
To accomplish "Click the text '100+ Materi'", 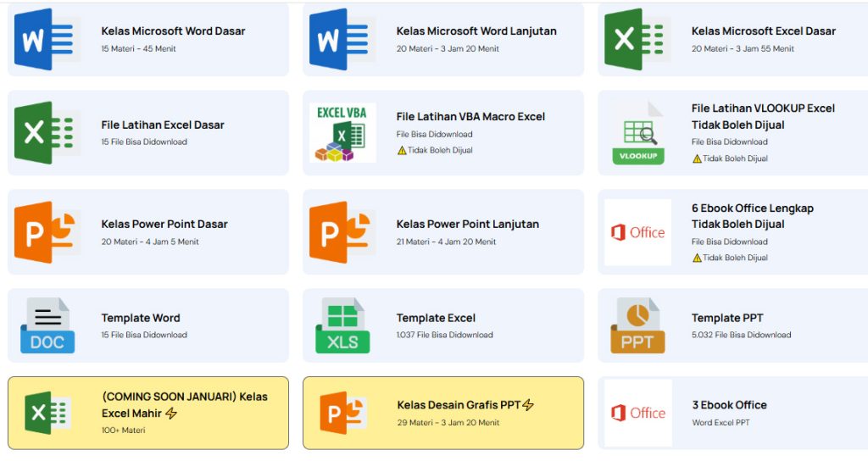I will click(x=124, y=430).
